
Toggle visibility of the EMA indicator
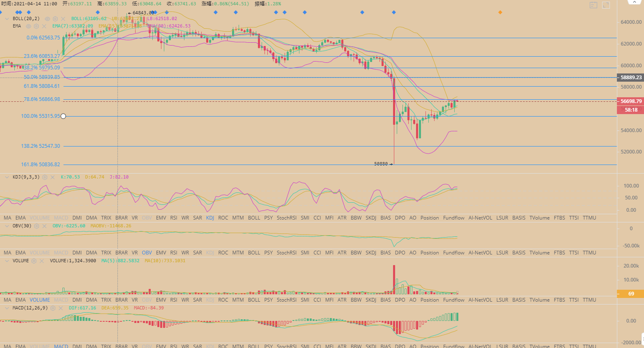(28, 26)
